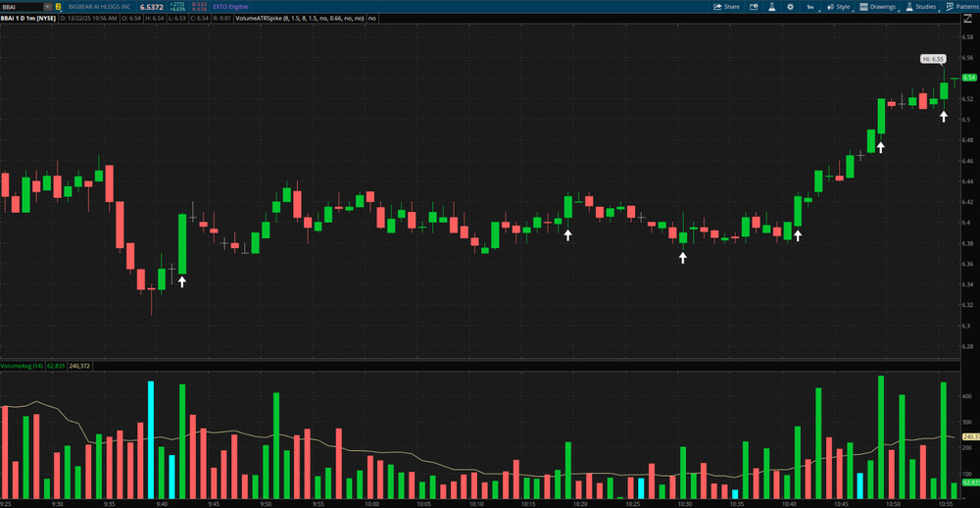This screenshot has width=980, height=508.
Task: Open the Style dropdown menu
Action: click(839, 7)
